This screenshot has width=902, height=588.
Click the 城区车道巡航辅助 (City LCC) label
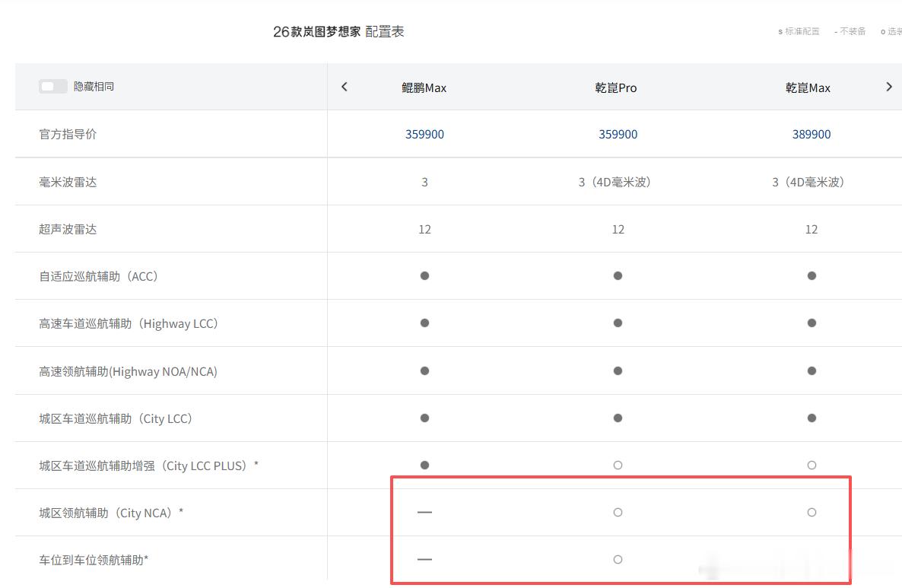[116, 419]
